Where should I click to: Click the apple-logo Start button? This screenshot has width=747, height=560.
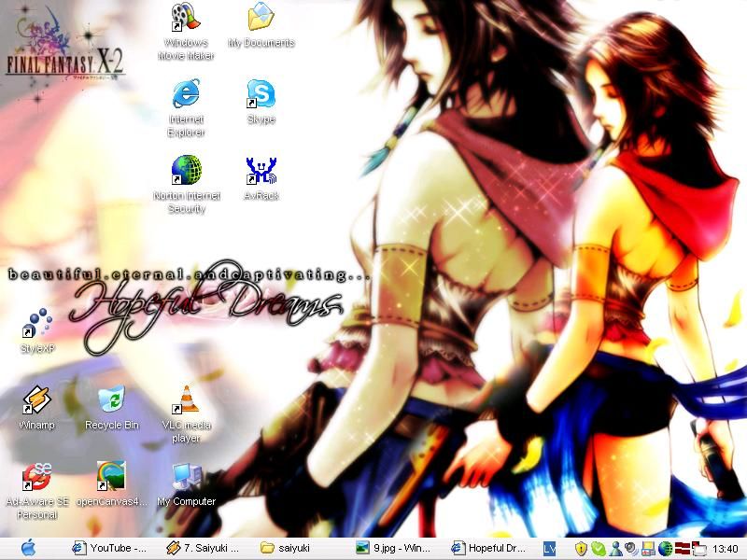[29, 548]
